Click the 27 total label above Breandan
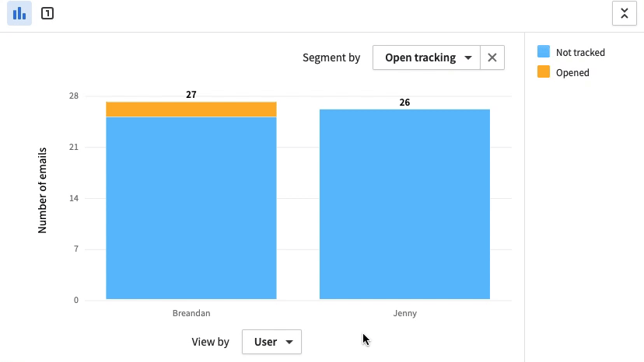The height and width of the screenshot is (362, 644). pos(191,95)
